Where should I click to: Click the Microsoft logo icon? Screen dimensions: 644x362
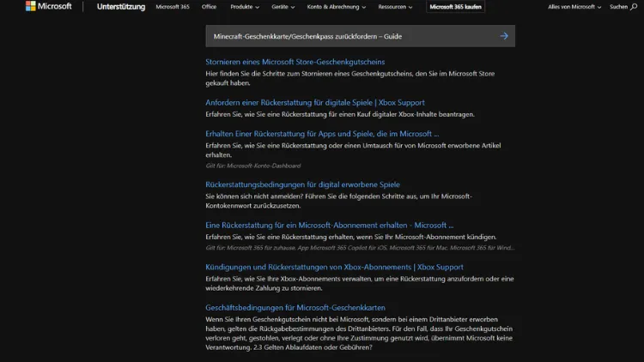coord(31,6)
